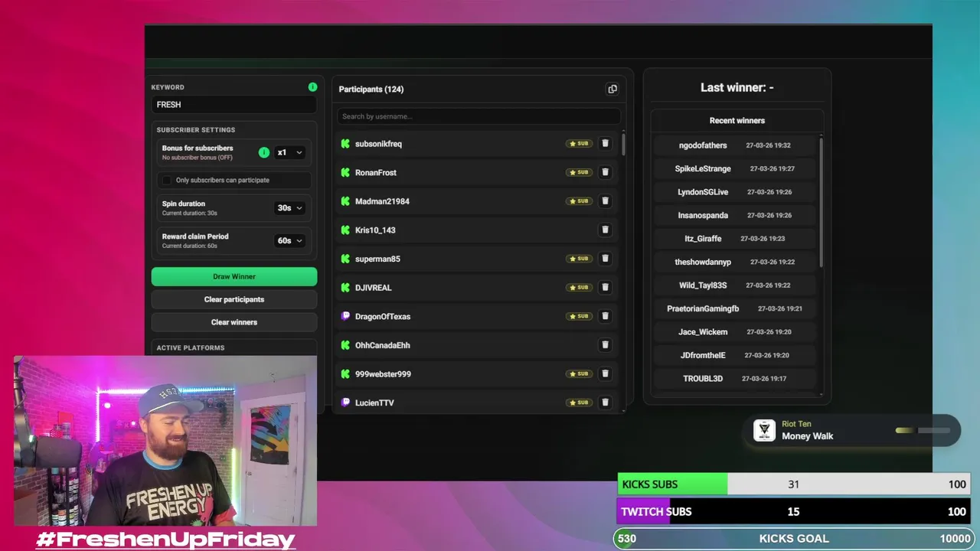Image resolution: width=980 pixels, height=551 pixels.
Task: Remove RonanFrost using its trash icon
Action: pyautogui.click(x=605, y=172)
